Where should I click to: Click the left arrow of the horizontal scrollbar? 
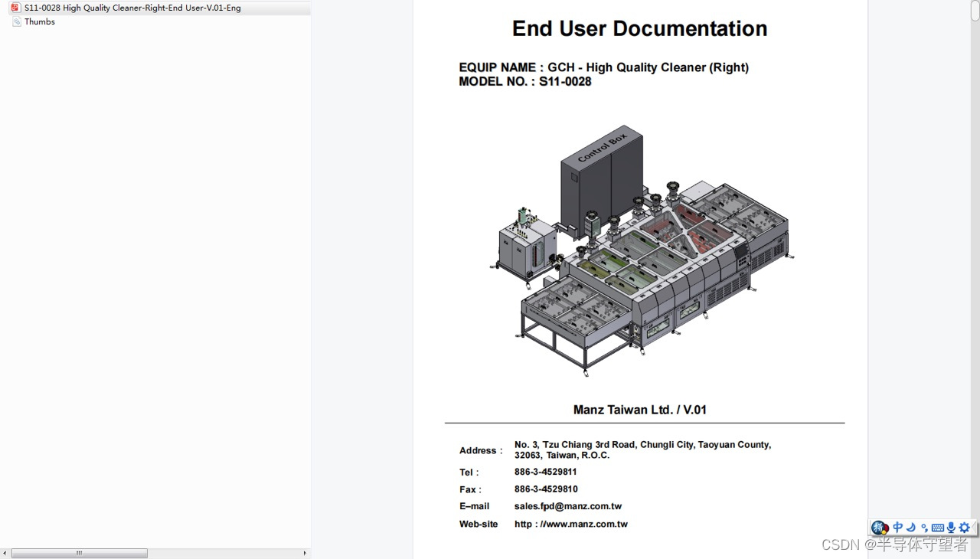click(5, 553)
